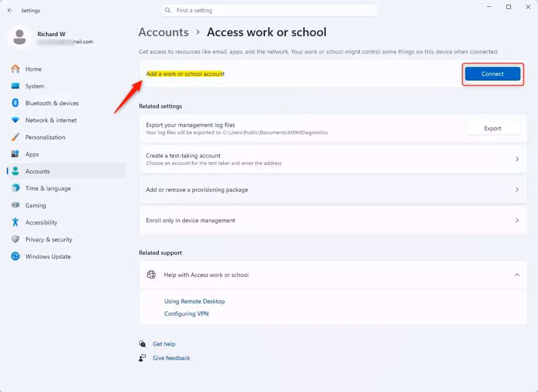The width and height of the screenshot is (538, 392).
Task: Click the Get help headset icon
Action: pos(142,344)
